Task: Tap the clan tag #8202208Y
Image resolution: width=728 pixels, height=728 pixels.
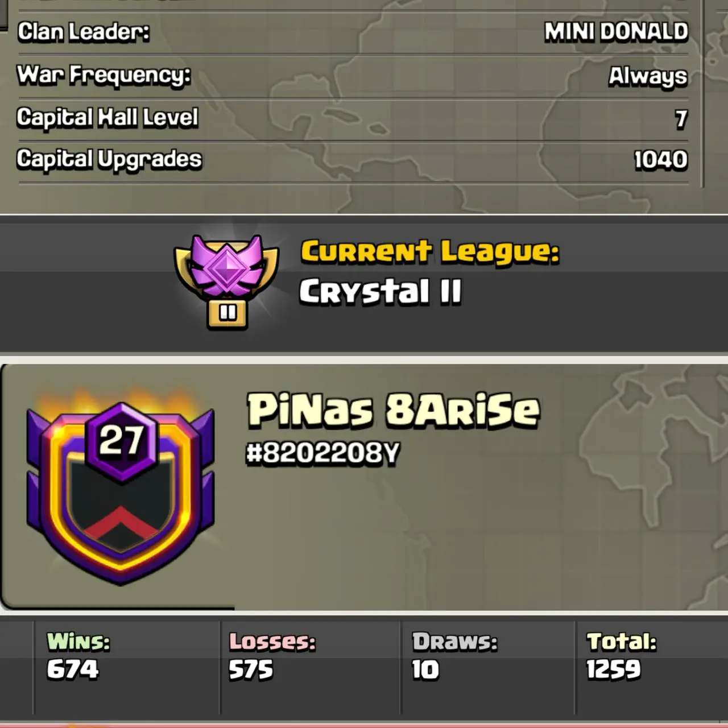Action: tap(323, 453)
